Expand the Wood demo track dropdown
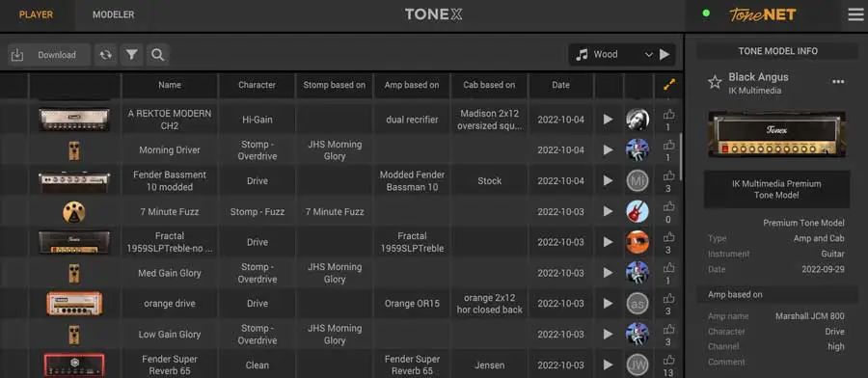868x378 pixels. pyautogui.click(x=649, y=55)
